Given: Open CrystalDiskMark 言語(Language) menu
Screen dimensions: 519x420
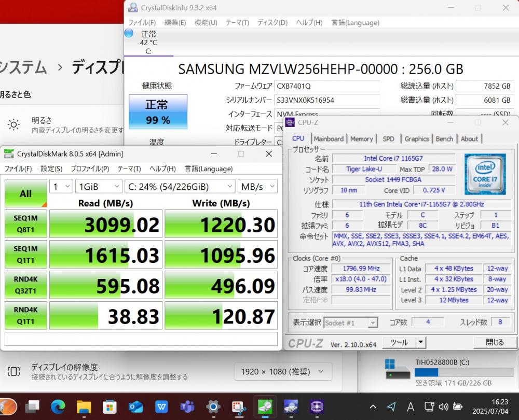Looking at the screenshot, I should [x=209, y=169].
